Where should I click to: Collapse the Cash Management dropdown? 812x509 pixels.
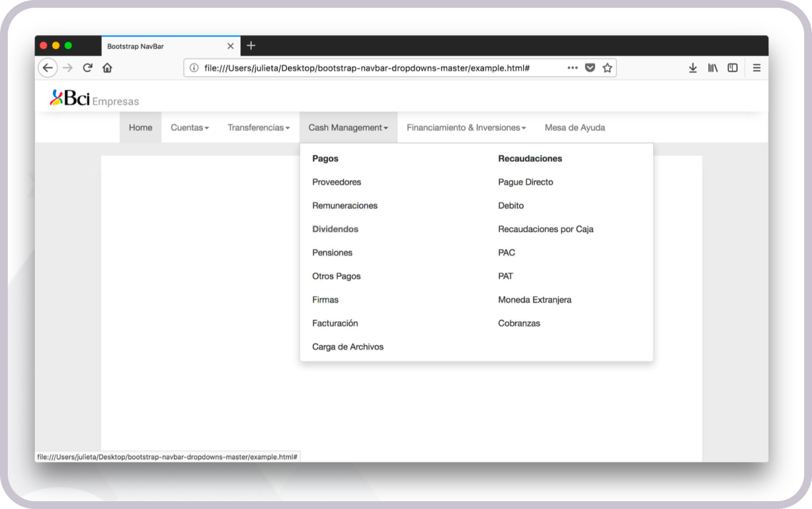coord(348,128)
